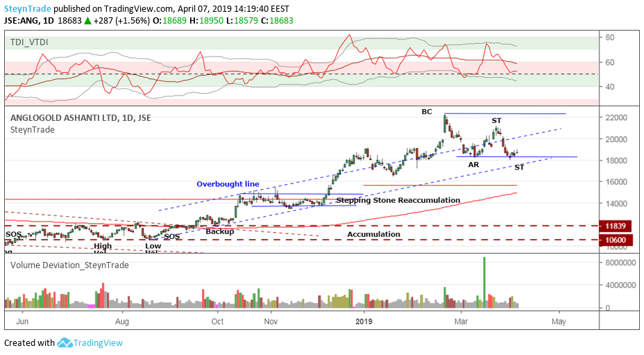Click the Nov label on time axis
The image size is (644, 355).
click(x=271, y=321)
